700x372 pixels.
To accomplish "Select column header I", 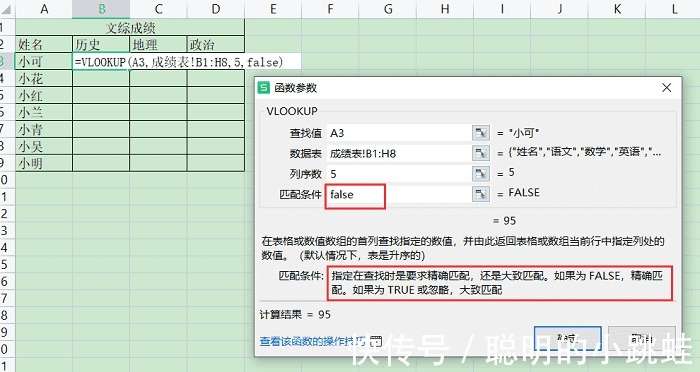I will [x=502, y=9].
